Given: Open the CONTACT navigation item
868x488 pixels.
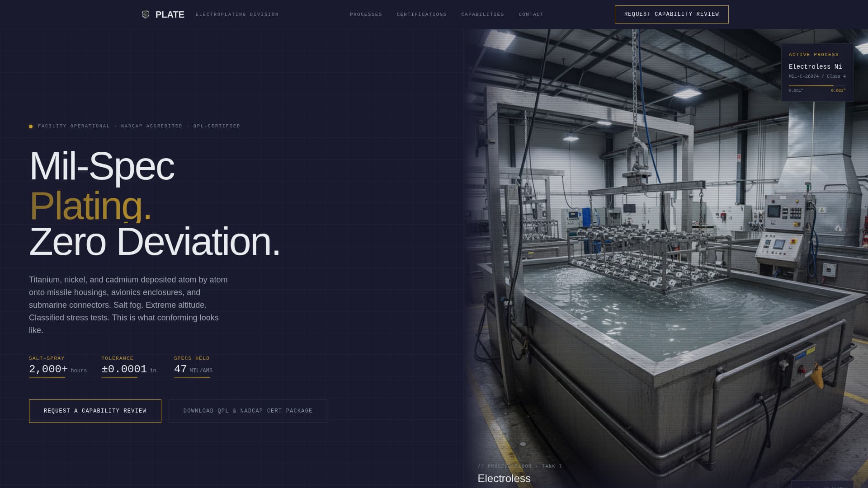Looking at the screenshot, I should click(531, 14).
